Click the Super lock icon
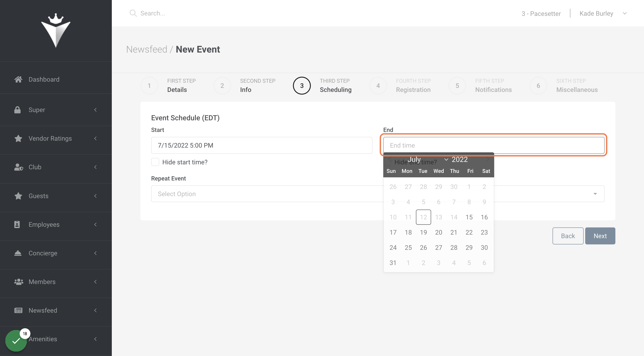This screenshot has width=644, height=356. pos(17,110)
